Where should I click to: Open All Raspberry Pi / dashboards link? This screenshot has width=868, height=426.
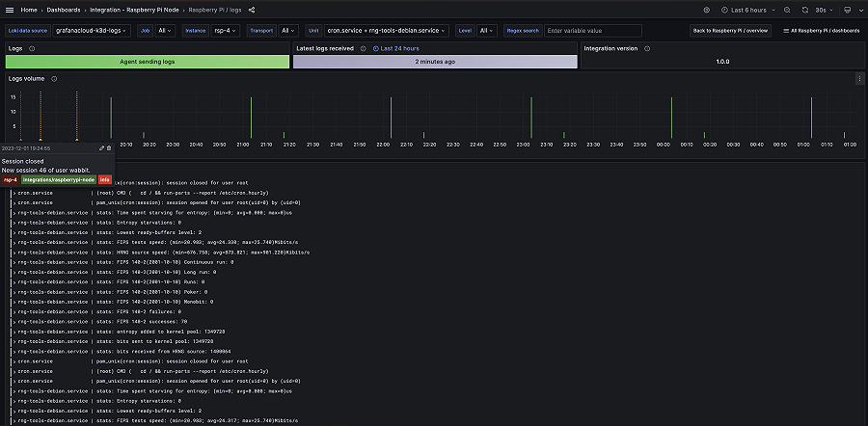click(x=822, y=31)
